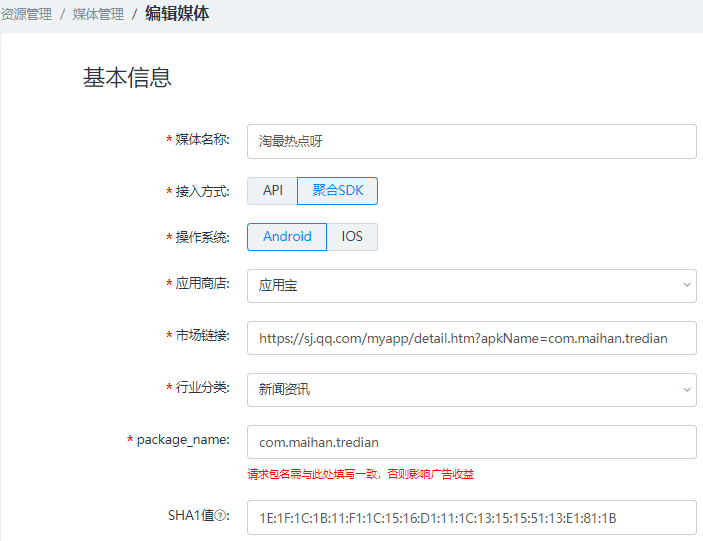Go to 资源管理 in the breadcrumb

27,14
